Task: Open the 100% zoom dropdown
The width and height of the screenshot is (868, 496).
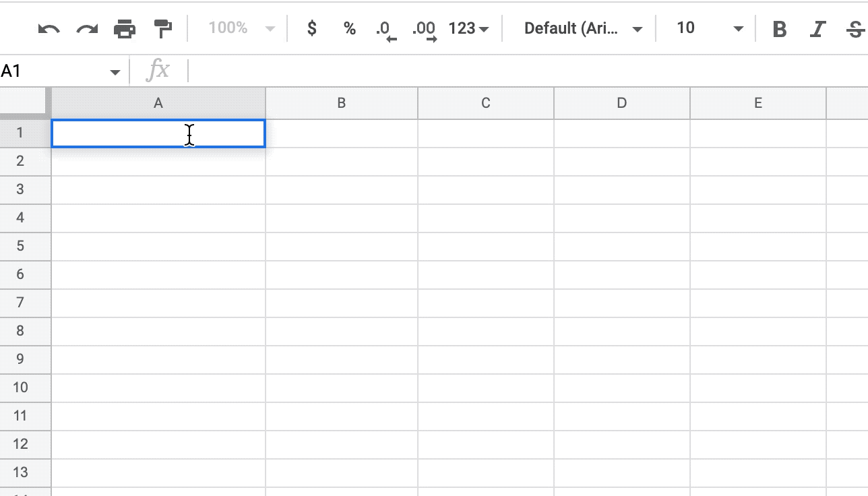Action: pyautogui.click(x=241, y=28)
